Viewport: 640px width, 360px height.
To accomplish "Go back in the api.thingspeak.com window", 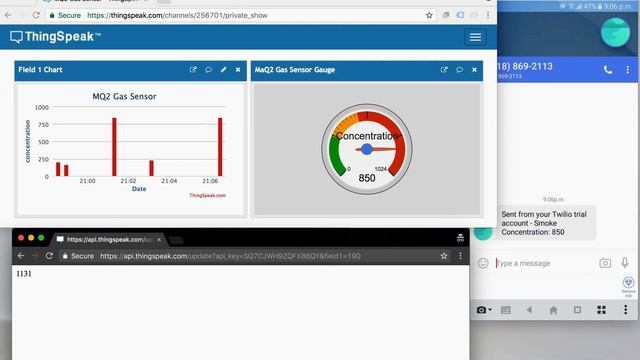I will pos(21,256).
